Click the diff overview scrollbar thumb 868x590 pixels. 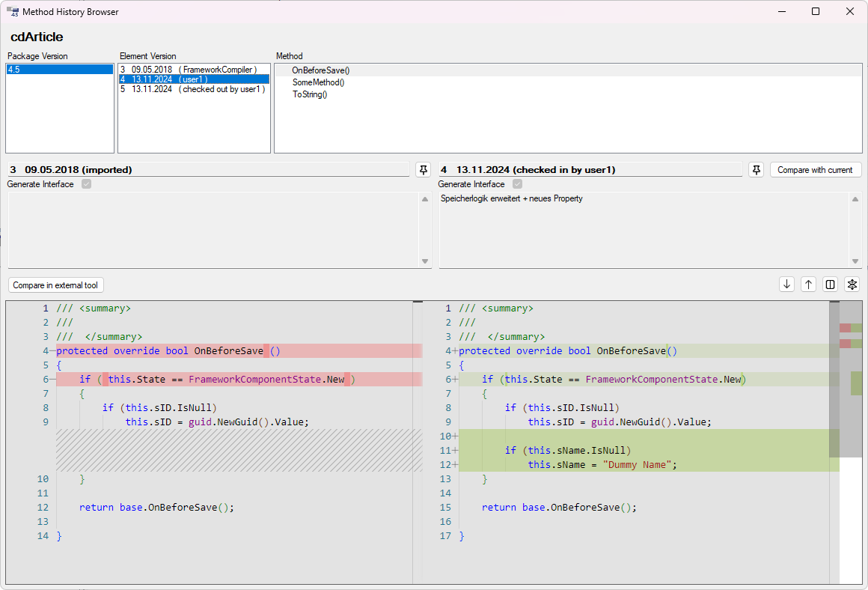[834, 380]
